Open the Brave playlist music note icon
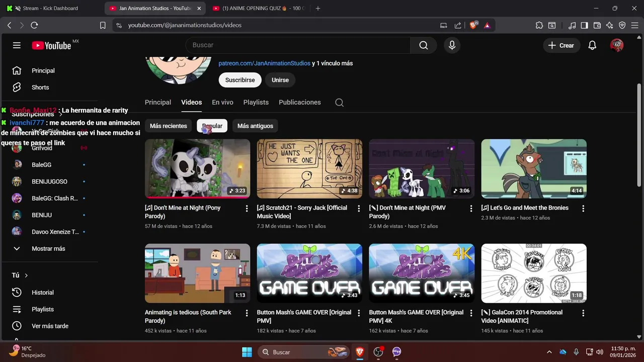 [x=572, y=25]
